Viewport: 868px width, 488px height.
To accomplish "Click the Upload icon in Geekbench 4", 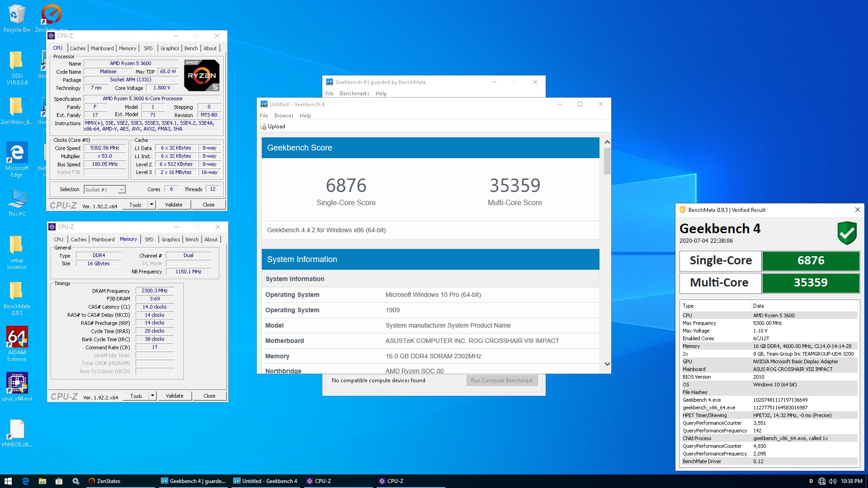I will pos(263,127).
